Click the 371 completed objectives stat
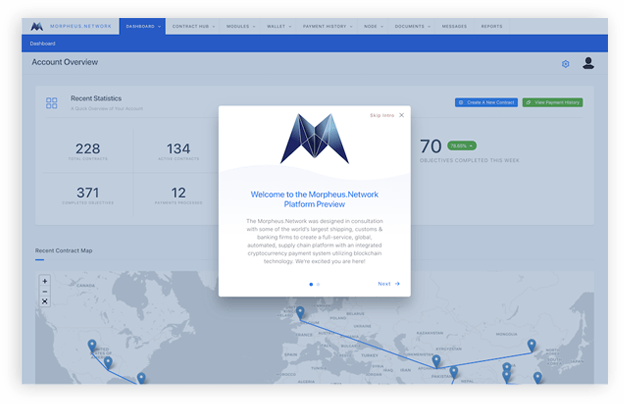 (x=88, y=195)
